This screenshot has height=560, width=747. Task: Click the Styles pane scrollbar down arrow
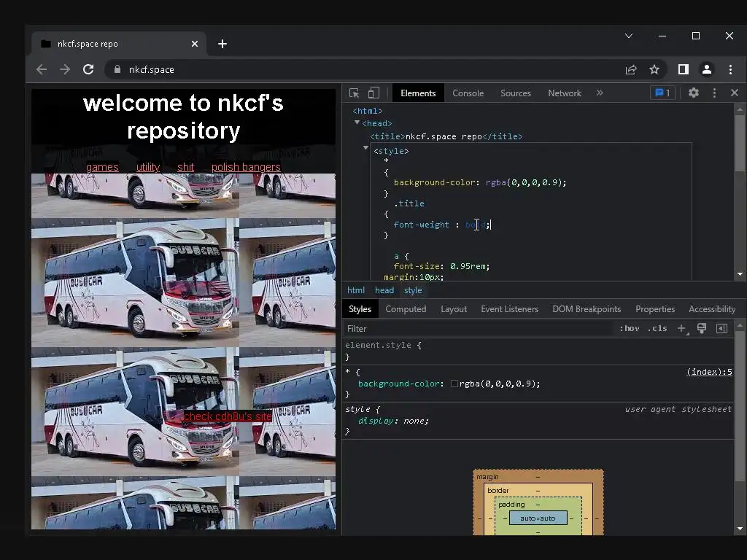[740, 529]
